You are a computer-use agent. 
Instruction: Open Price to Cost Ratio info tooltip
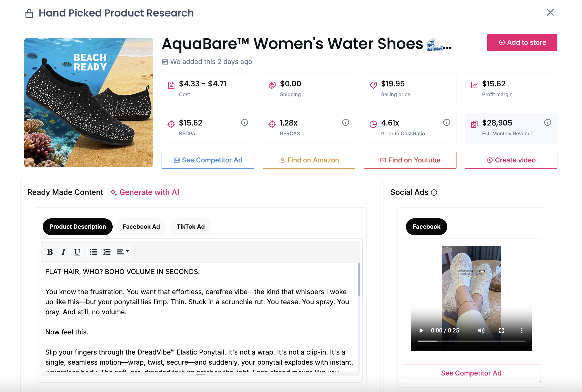coord(447,122)
